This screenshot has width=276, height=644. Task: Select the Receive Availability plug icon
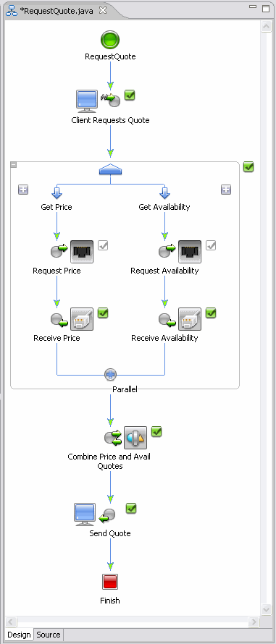point(190,318)
